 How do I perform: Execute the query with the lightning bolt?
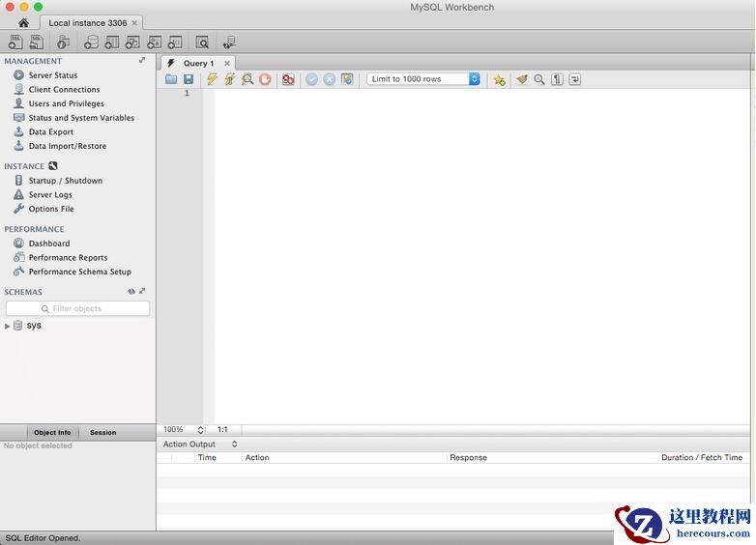212,79
